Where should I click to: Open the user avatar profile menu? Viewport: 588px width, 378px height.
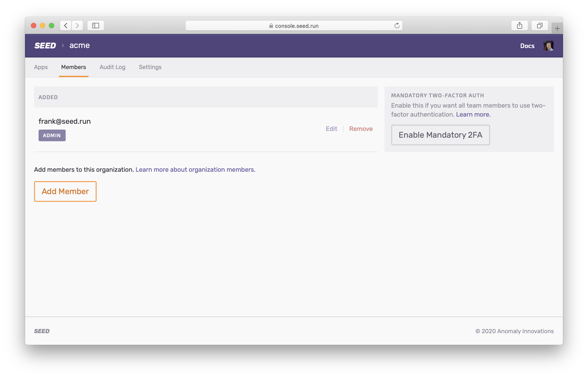pos(548,46)
